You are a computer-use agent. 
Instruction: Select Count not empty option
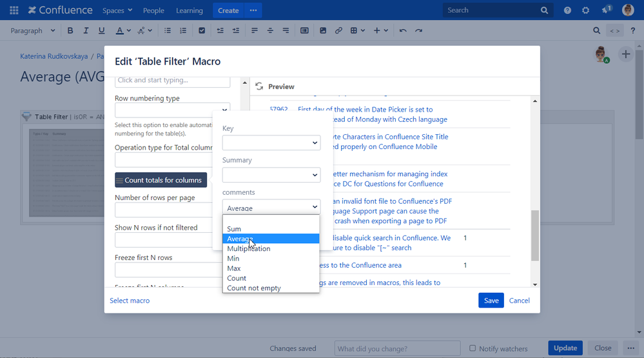tap(271, 288)
